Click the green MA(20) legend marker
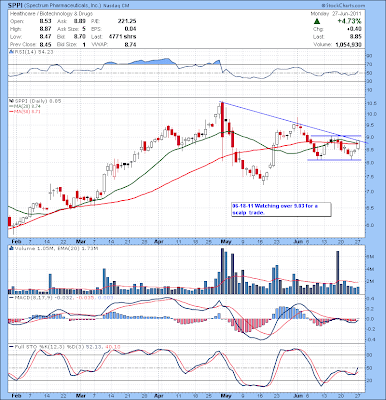 click(x=10, y=106)
